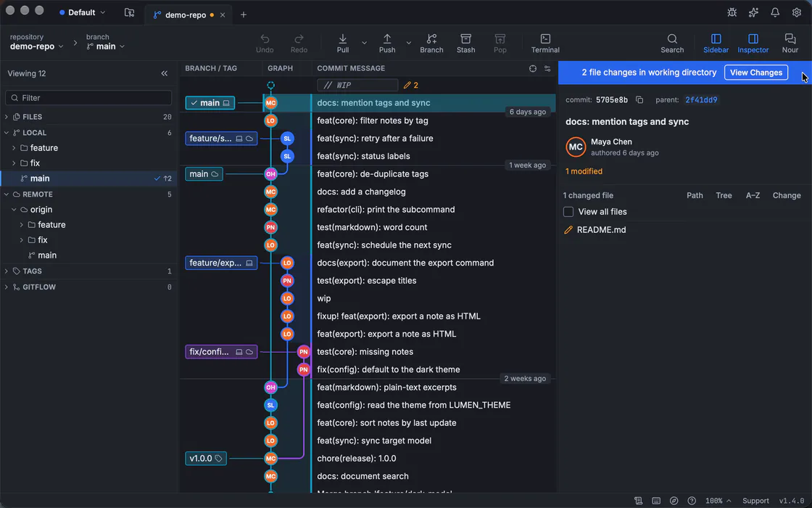This screenshot has width=812, height=508.
Task: Switch file list to Tree view
Action: coord(724,195)
